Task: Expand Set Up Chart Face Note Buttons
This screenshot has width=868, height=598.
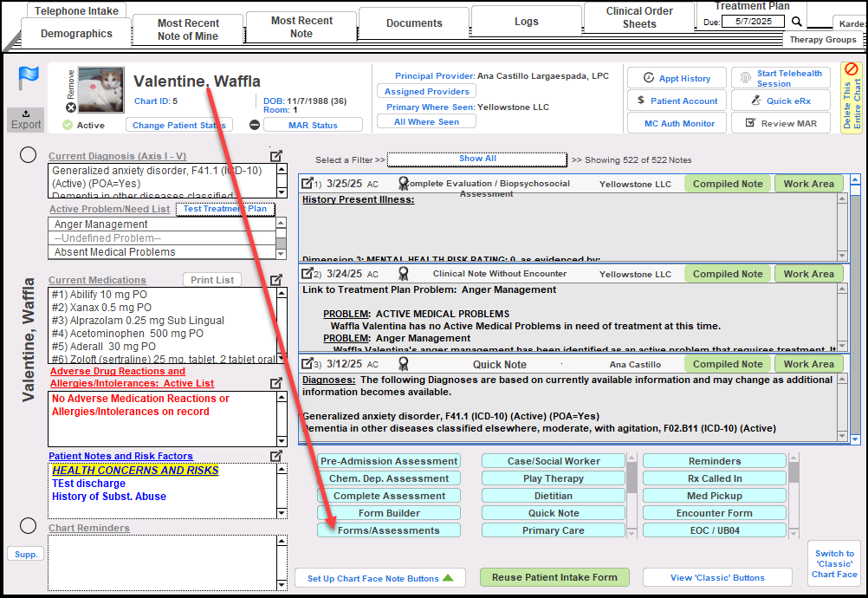Action: pyautogui.click(x=380, y=578)
